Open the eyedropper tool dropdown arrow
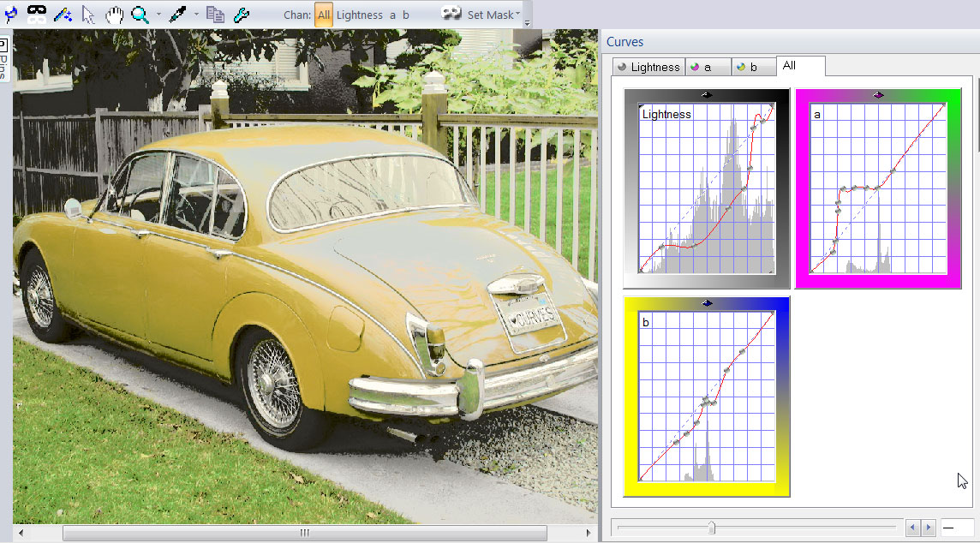Image resolution: width=980 pixels, height=543 pixels. 195,15
